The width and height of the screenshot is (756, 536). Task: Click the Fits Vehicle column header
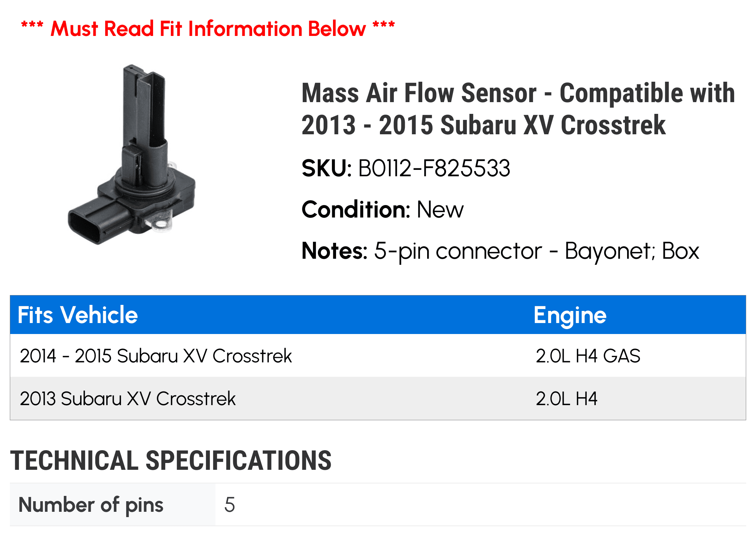[78, 315]
